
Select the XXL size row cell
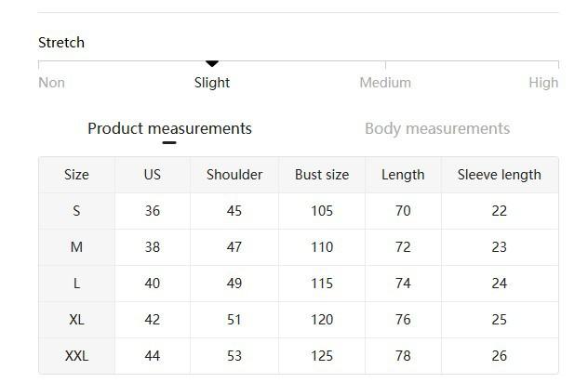[76, 356]
